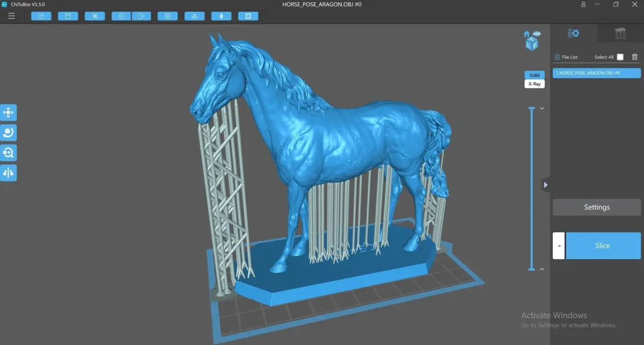Switch render mode to X-Ray

click(534, 84)
